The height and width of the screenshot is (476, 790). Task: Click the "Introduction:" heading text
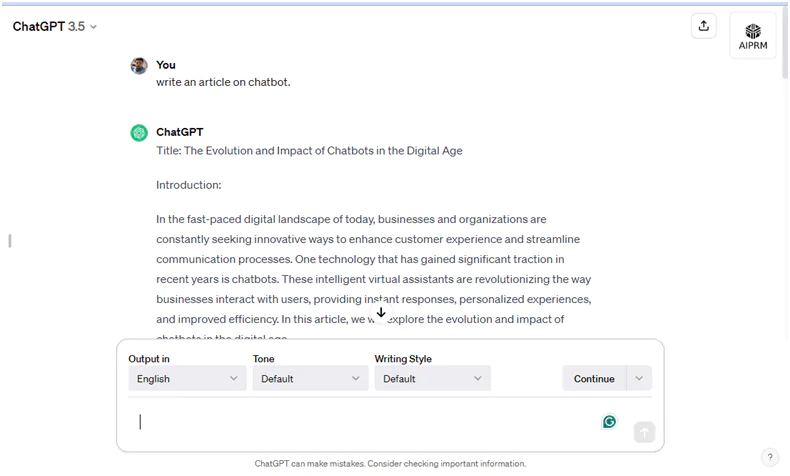(x=189, y=185)
